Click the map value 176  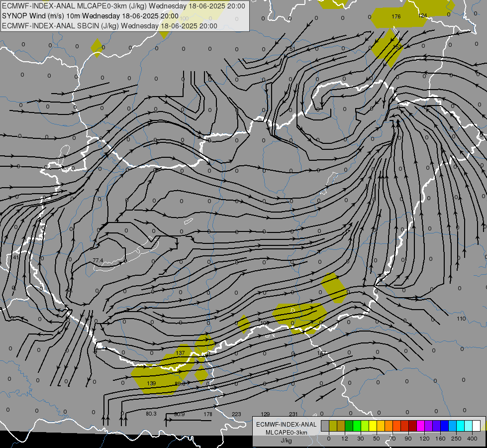(x=396, y=16)
